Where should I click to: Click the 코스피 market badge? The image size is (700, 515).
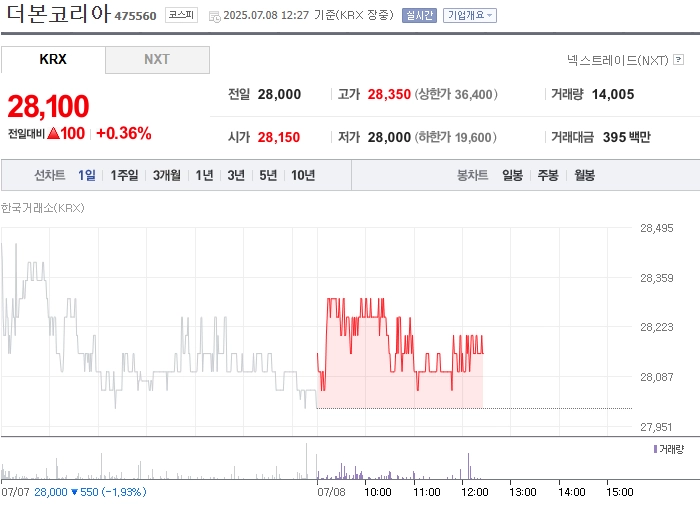[181, 15]
